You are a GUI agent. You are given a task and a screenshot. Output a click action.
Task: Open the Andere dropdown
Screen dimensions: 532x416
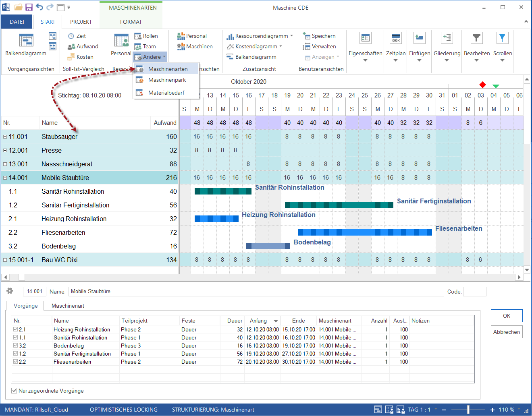[150, 57]
